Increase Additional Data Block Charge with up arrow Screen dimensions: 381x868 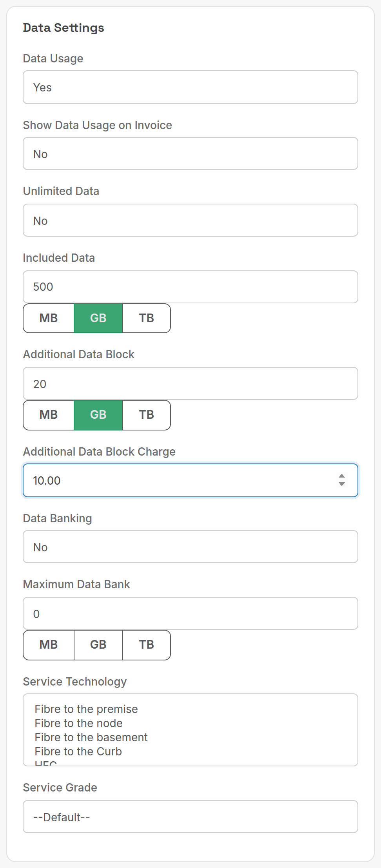(x=342, y=476)
